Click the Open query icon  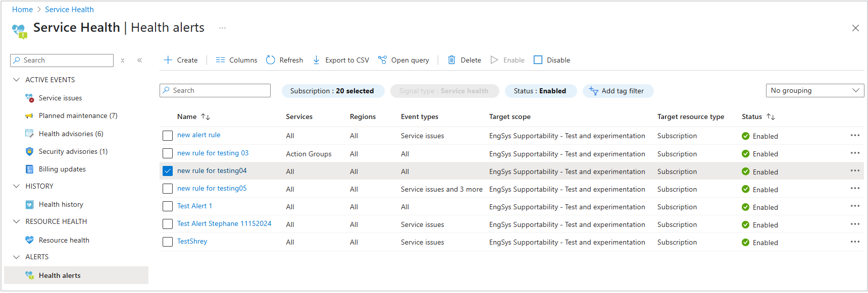[x=383, y=60]
